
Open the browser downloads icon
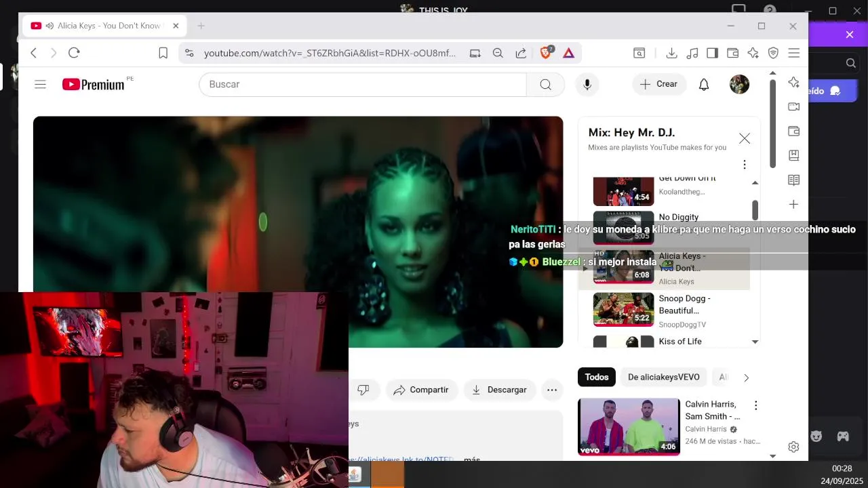tap(671, 53)
